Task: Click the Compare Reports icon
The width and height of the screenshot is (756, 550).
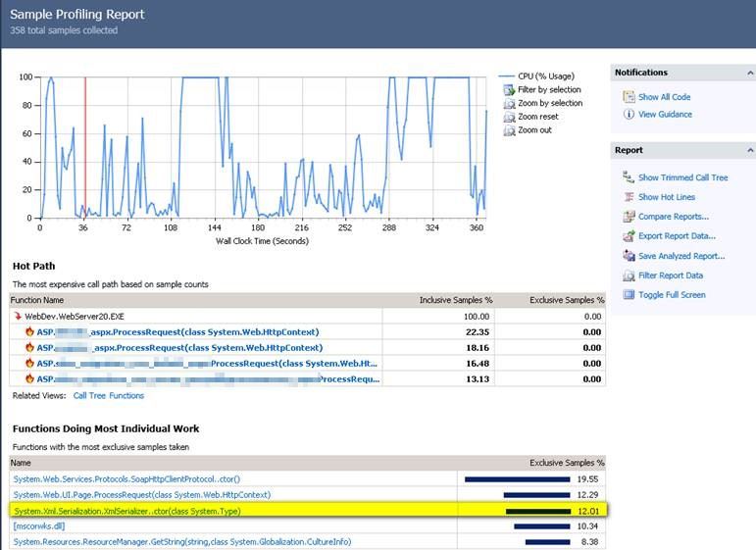Action: point(629,217)
